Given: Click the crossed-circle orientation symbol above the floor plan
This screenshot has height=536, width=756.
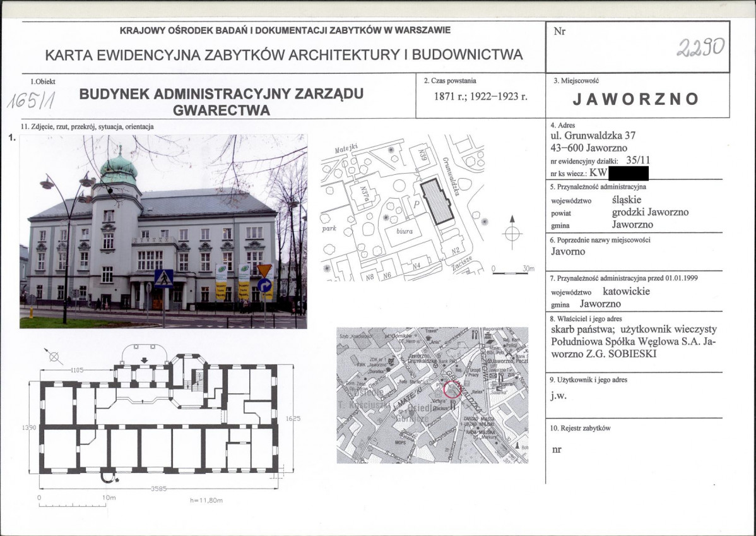Looking at the screenshot, I should [55, 357].
